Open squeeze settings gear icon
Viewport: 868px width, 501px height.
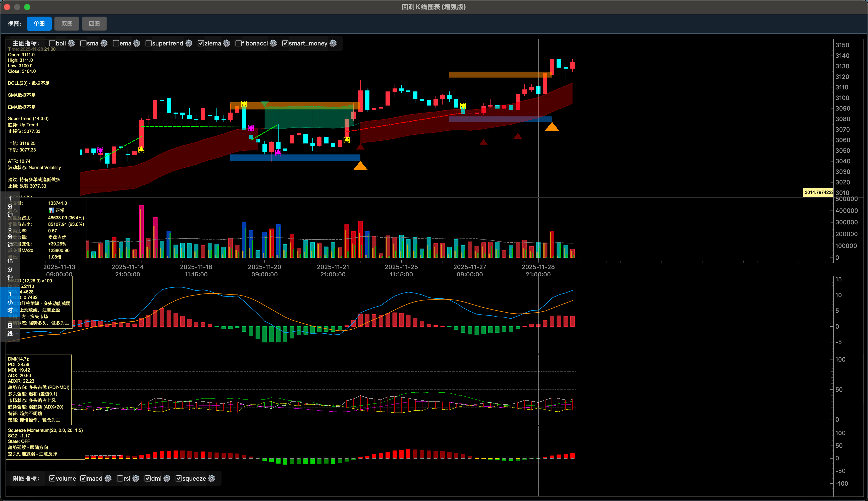pyautogui.click(x=211, y=479)
